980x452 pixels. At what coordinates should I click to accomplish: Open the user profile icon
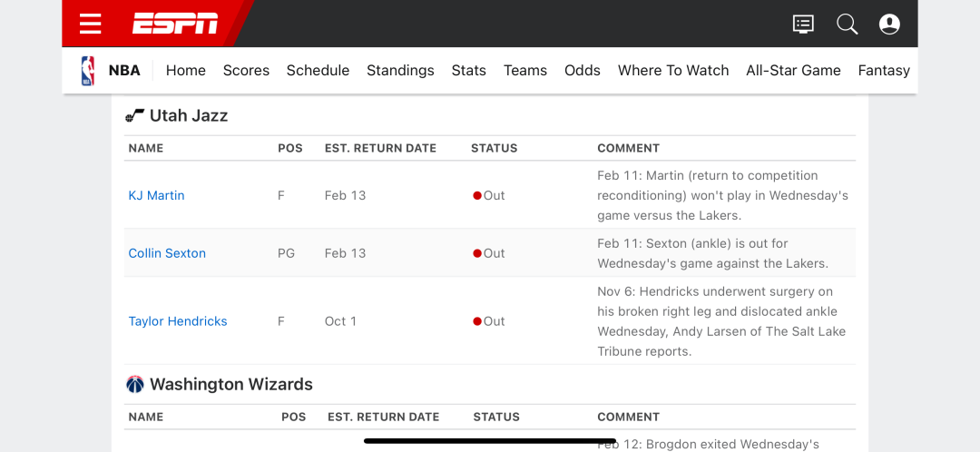[x=889, y=24]
